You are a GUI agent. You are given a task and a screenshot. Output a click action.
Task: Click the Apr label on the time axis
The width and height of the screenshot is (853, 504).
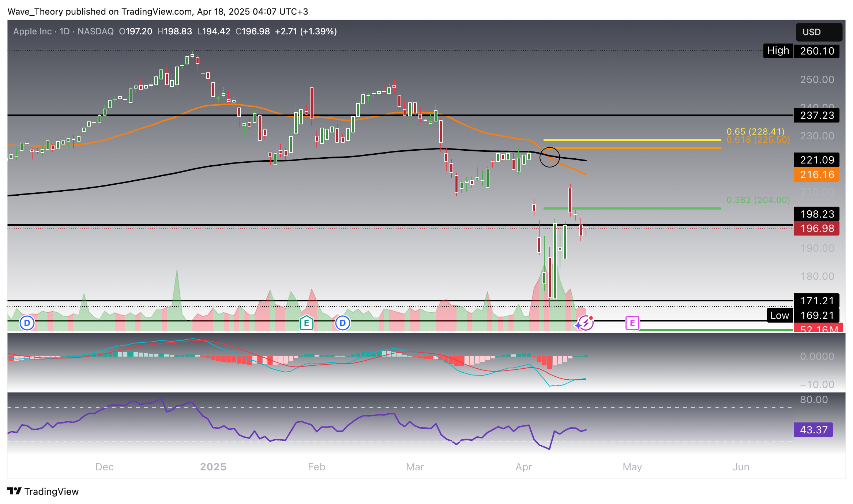coord(523,467)
